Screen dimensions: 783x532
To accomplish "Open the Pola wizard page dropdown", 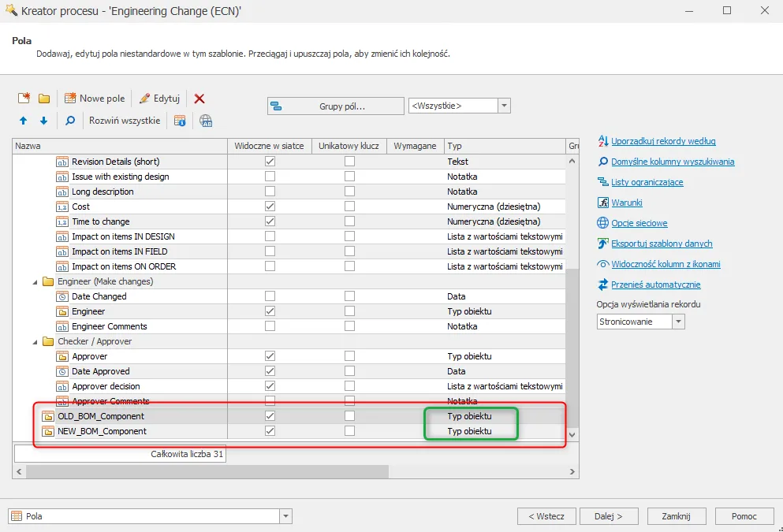I will (x=285, y=516).
